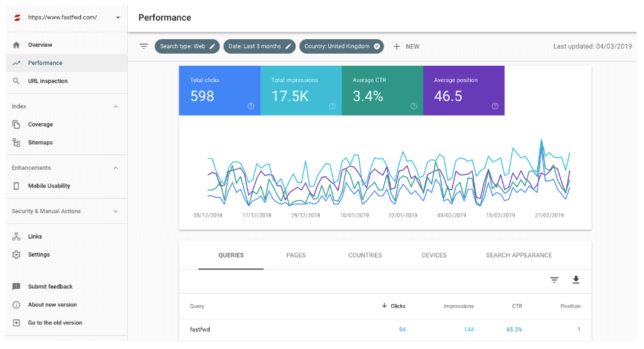Edit the Search type: Web filter pencil
The image size is (644, 349).
[212, 46]
